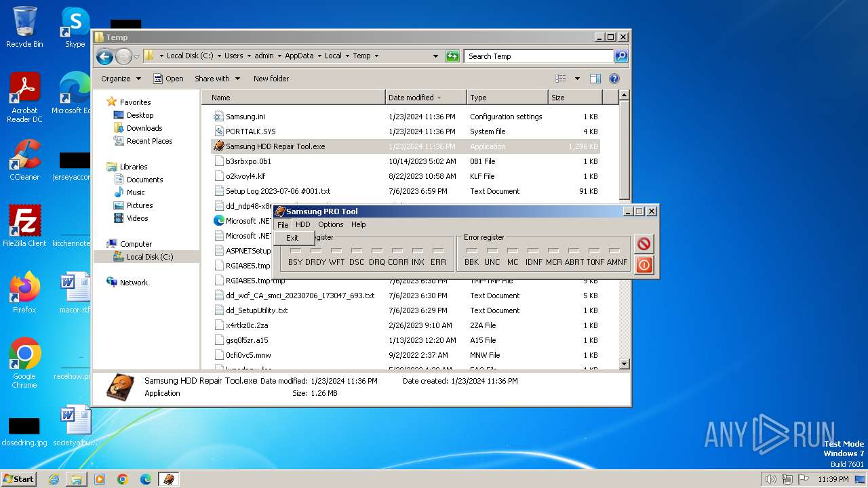Sort files by the Size column header
868x488 pixels.
point(574,98)
